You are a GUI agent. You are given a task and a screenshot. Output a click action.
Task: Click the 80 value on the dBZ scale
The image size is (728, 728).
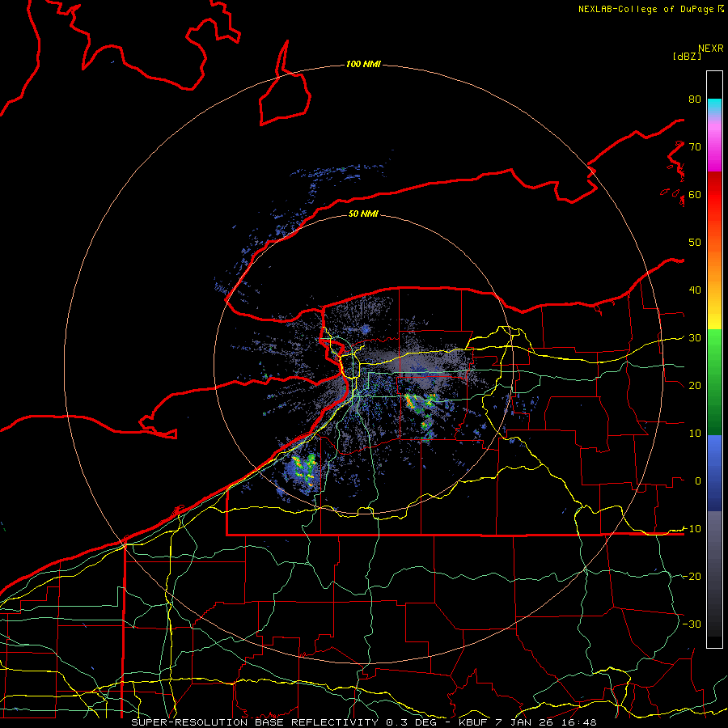pos(695,99)
